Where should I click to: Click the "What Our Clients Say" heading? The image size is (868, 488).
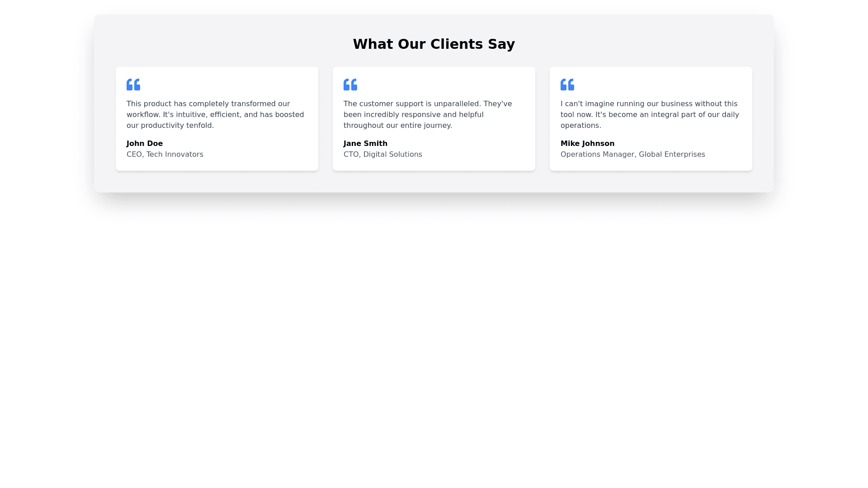pos(434,44)
